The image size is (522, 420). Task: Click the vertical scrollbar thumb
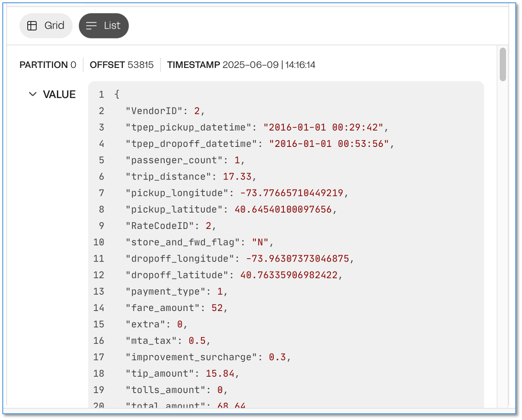tap(503, 64)
